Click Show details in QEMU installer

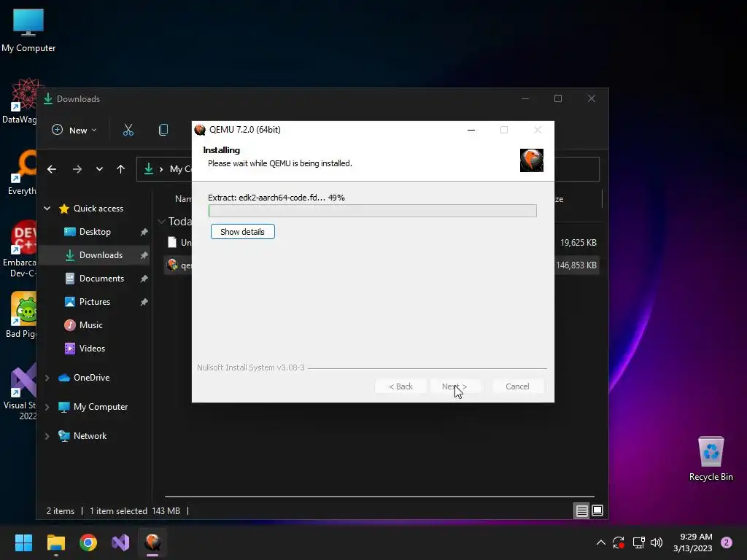point(242,232)
